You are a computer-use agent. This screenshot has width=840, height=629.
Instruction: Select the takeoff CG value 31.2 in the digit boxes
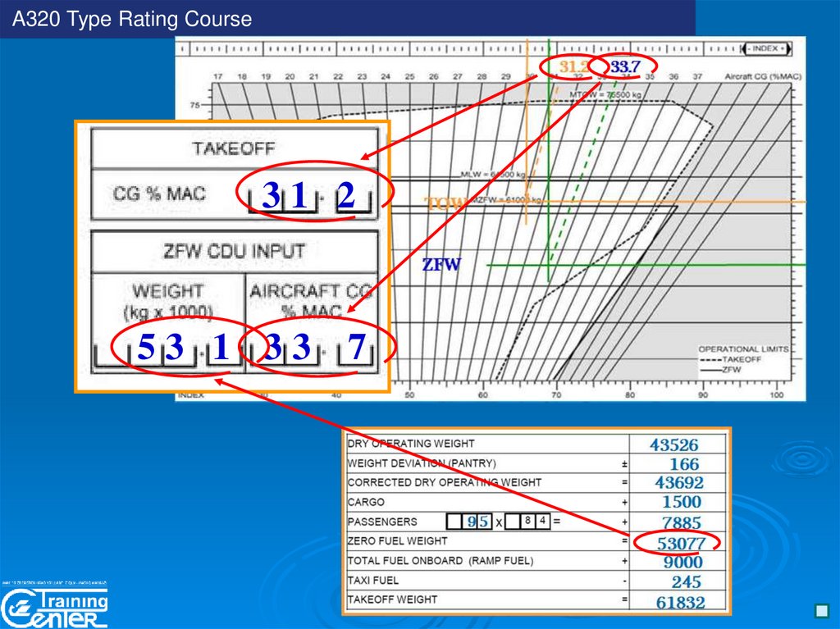pyautogui.click(x=309, y=195)
